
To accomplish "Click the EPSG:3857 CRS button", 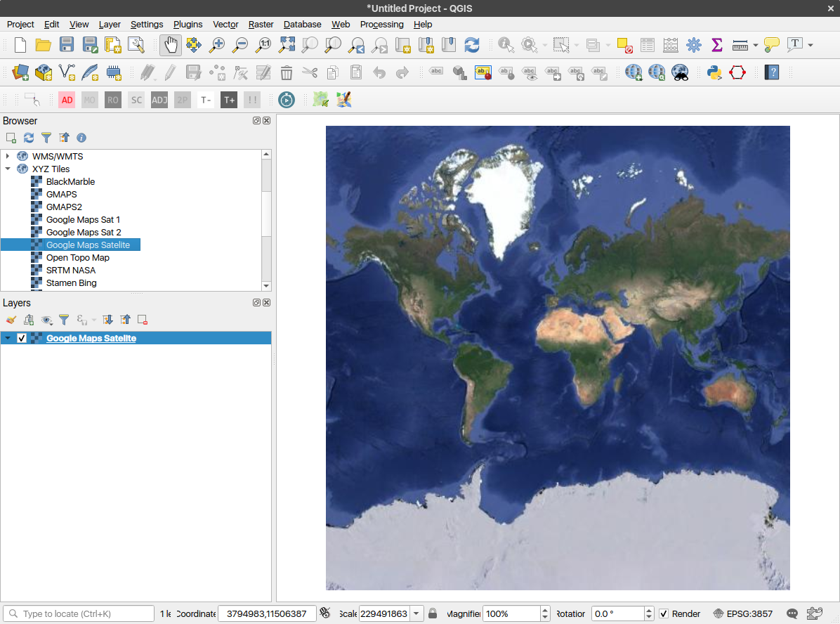I will (743, 613).
